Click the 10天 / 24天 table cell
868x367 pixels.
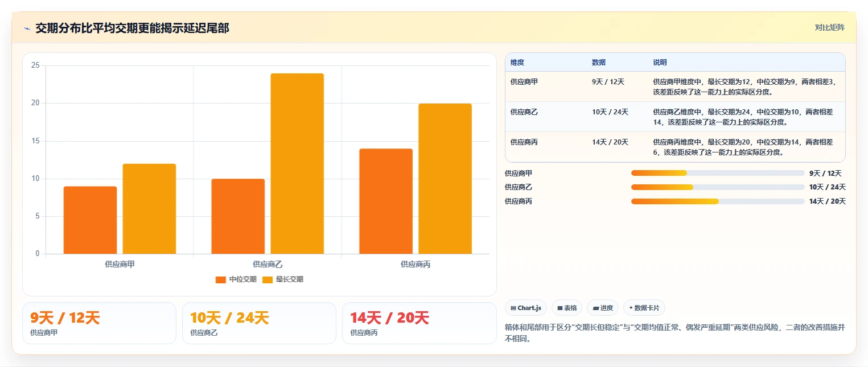[x=610, y=112]
